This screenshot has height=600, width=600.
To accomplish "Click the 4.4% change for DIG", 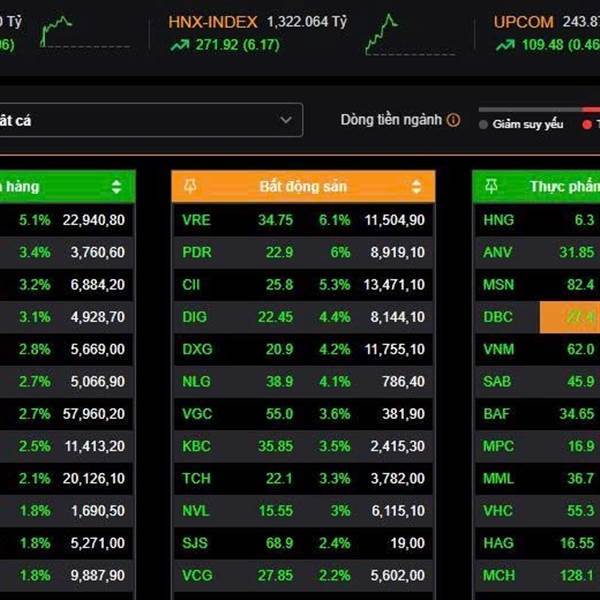I will [x=334, y=317].
